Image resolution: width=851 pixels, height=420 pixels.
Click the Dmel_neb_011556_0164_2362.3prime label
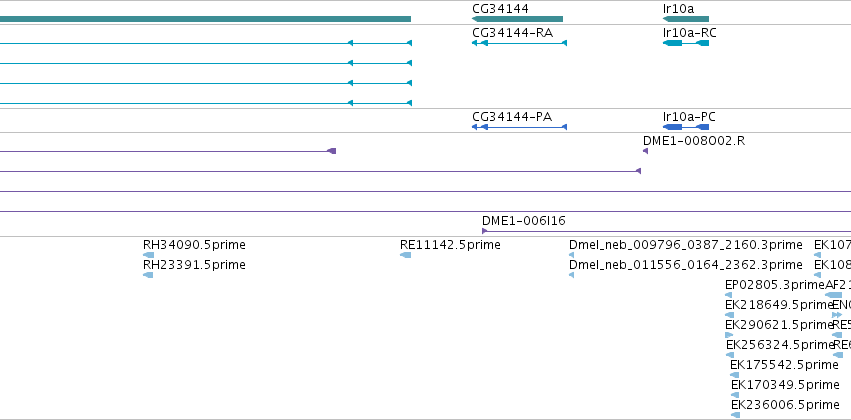[685, 265]
